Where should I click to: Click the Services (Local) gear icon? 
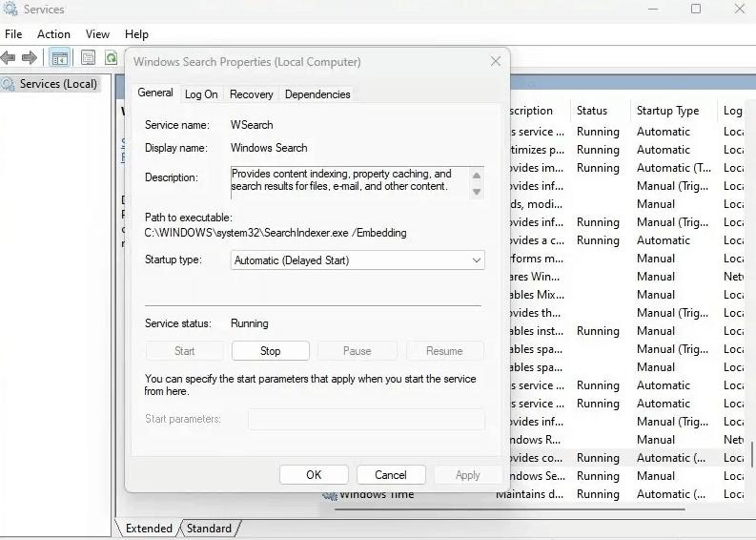coord(10,84)
